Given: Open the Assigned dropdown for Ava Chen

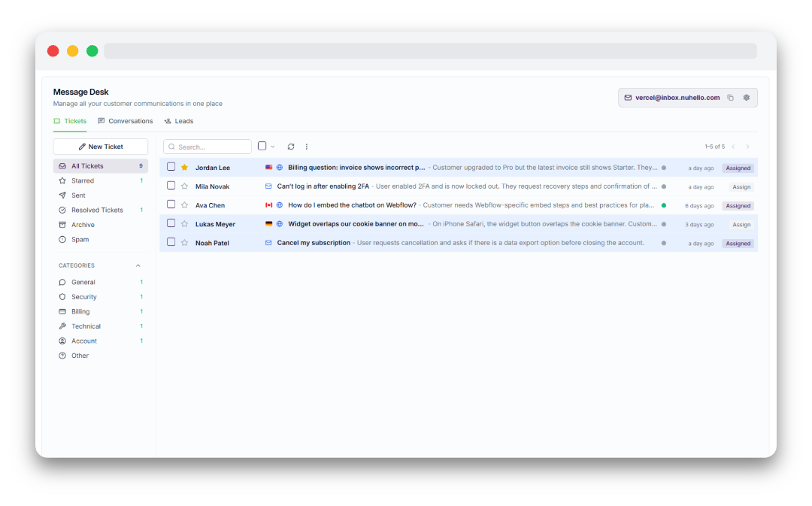Looking at the screenshot, I should coord(738,205).
